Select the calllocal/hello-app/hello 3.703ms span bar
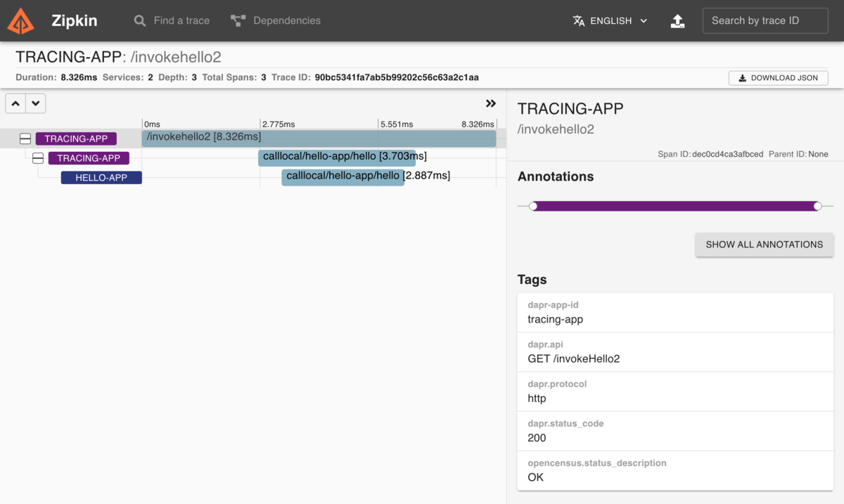The height and width of the screenshot is (504, 844). (x=337, y=157)
